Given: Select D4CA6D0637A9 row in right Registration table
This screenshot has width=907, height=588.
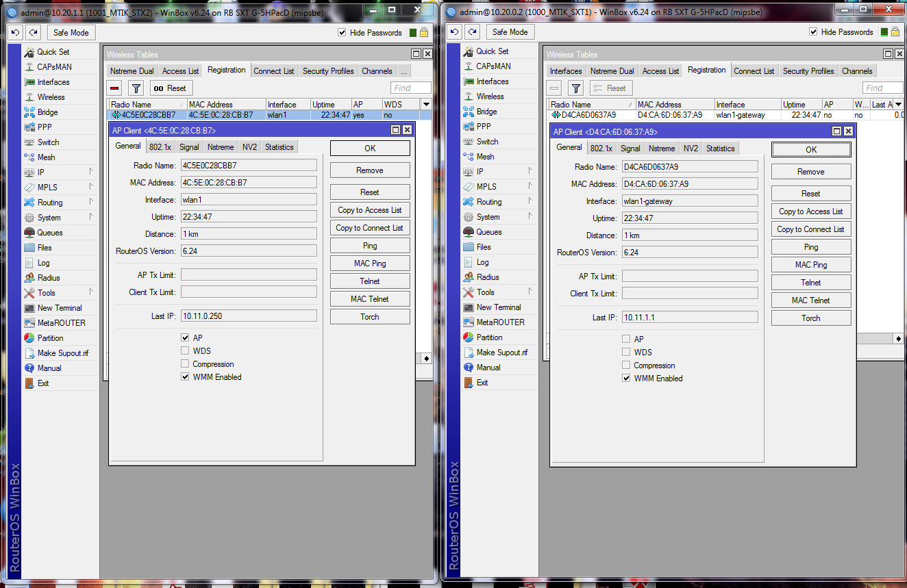Looking at the screenshot, I should pos(725,115).
